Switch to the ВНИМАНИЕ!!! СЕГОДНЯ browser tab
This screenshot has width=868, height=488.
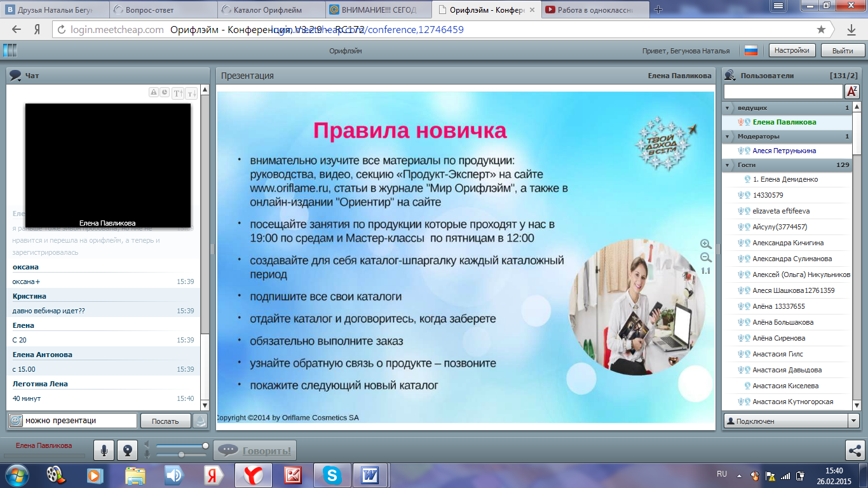[x=381, y=10]
